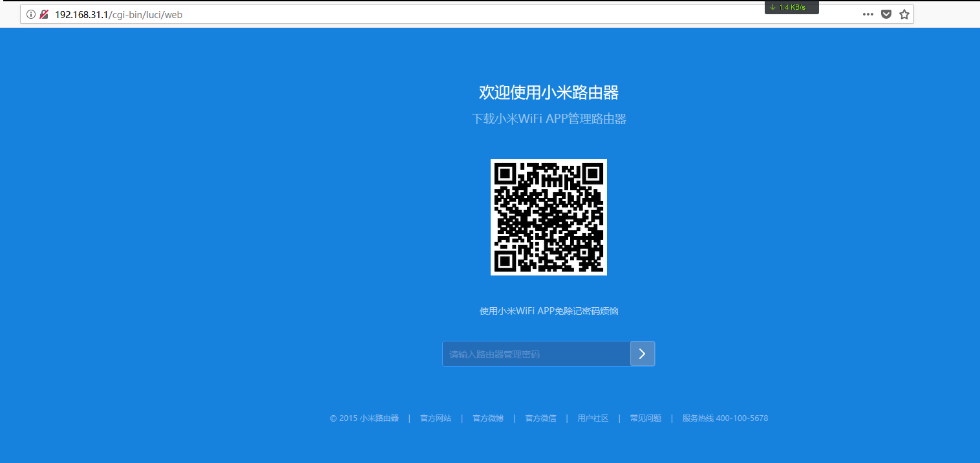Open the 官方微博 link
The width and height of the screenshot is (980, 463).
pyautogui.click(x=488, y=418)
